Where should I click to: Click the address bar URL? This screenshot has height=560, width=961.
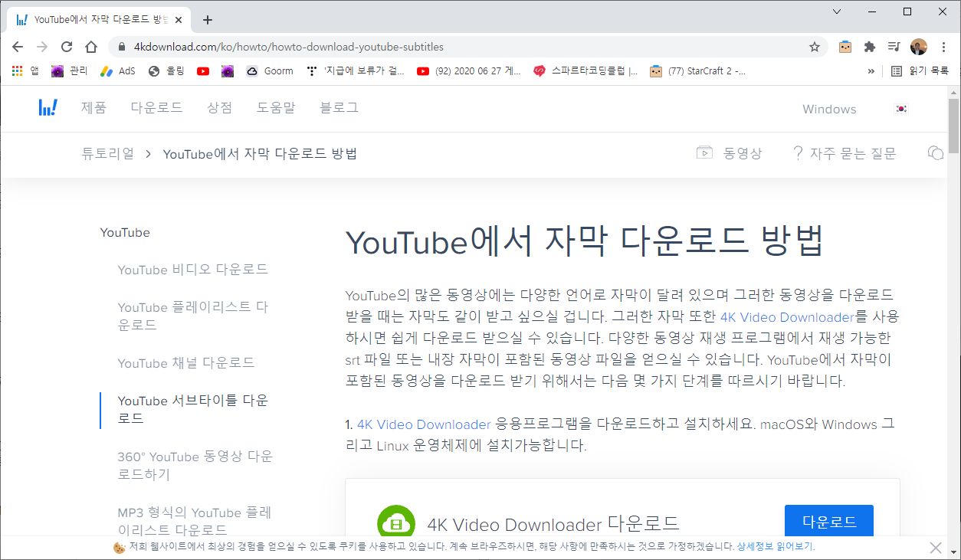point(288,47)
